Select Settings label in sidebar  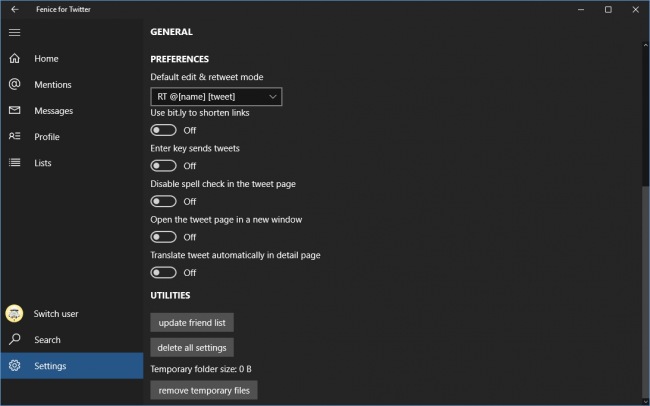coord(50,366)
